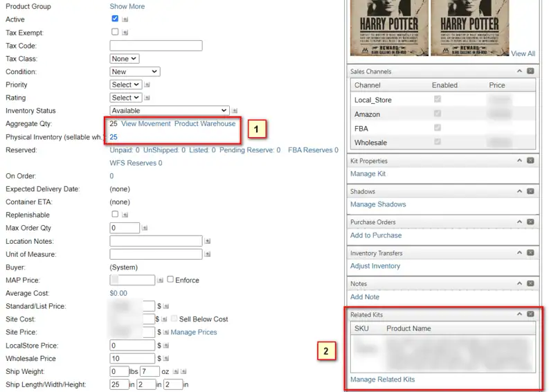
Task: Click the small icon beside the Active checkbox
Action: click(x=125, y=19)
